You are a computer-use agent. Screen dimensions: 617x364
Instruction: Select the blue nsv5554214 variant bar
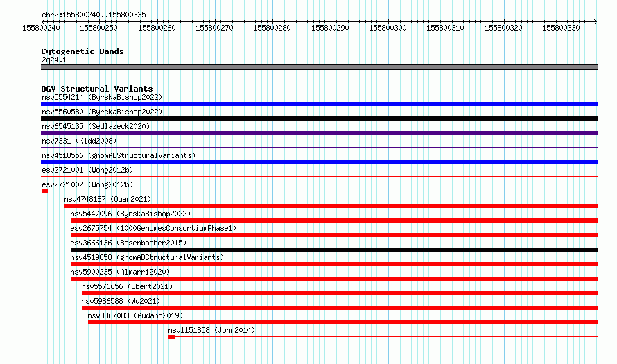click(319, 104)
